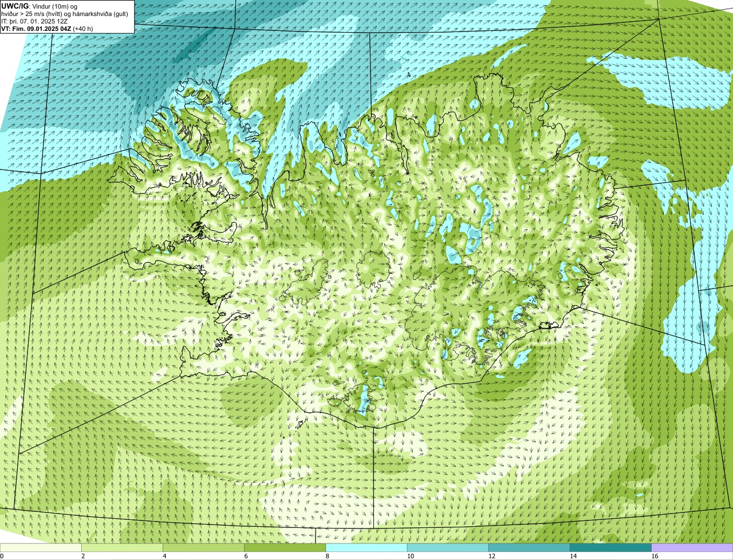Pick the 4–6 m/s green legend segment
The width and height of the screenshot is (733, 560).
pyautogui.click(x=204, y=547)
